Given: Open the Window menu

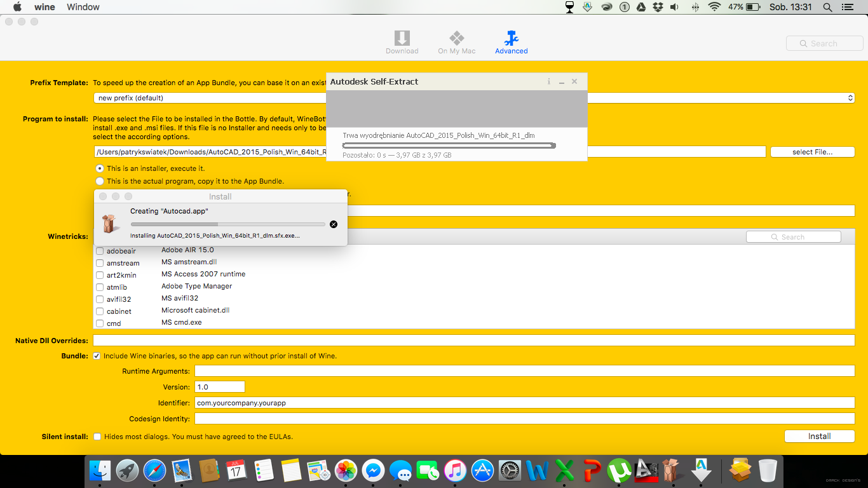Looking at the screenshot, I should pyautogui.click(x=83, y=7).
